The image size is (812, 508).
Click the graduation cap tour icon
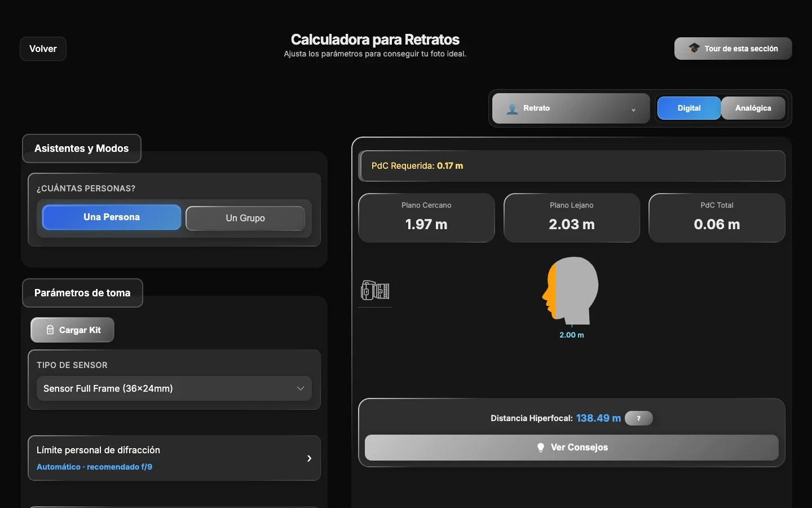[x=694, y=49]
